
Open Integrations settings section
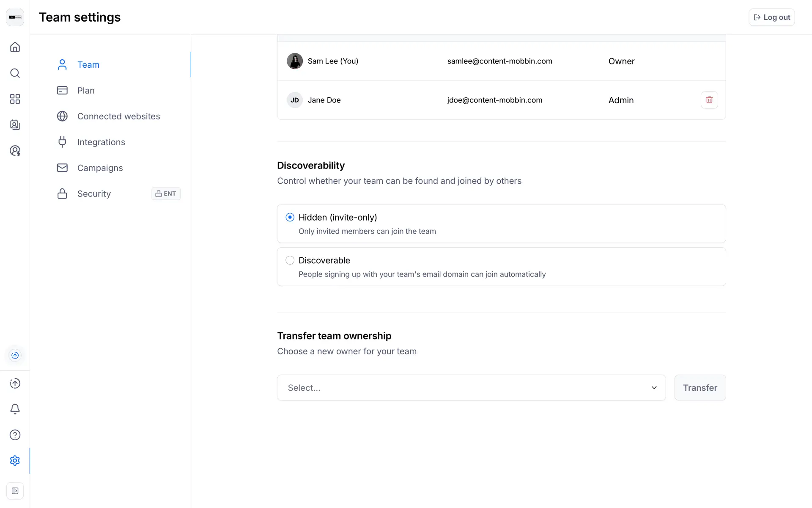click(x=101, y=142)
